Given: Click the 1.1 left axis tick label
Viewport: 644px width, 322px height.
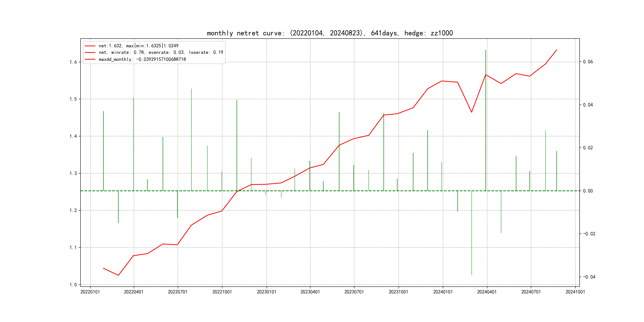Looking at the screenshot, I should tap(73, 247).
